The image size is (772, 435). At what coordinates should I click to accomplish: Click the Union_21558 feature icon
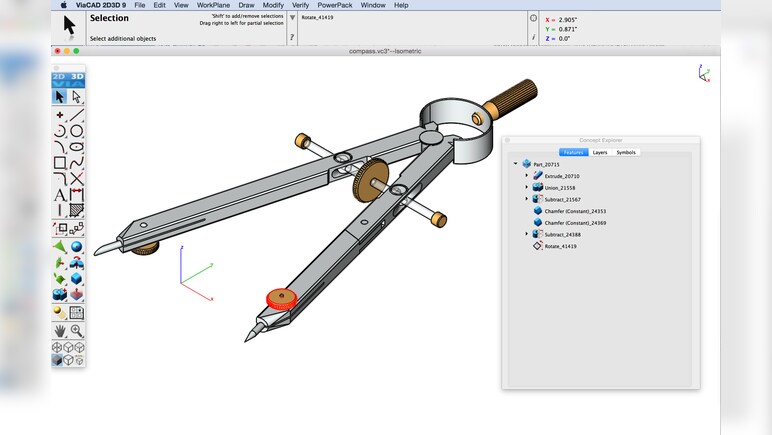[x=538, y=187]
